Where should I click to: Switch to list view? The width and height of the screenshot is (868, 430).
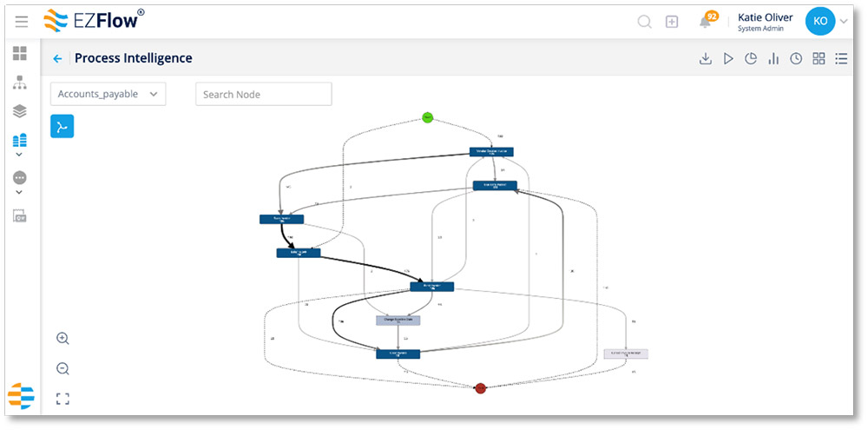[x=841, y=59]
